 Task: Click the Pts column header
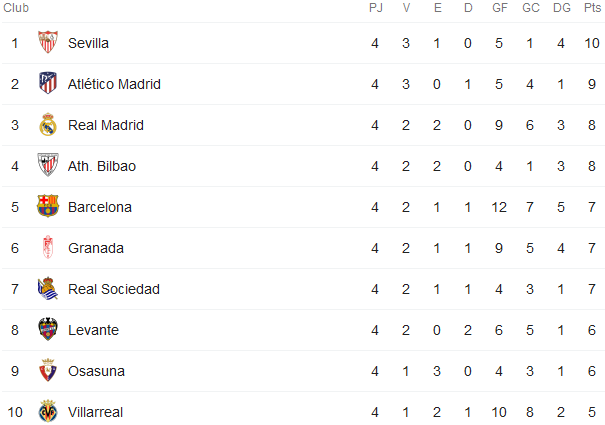592,8
